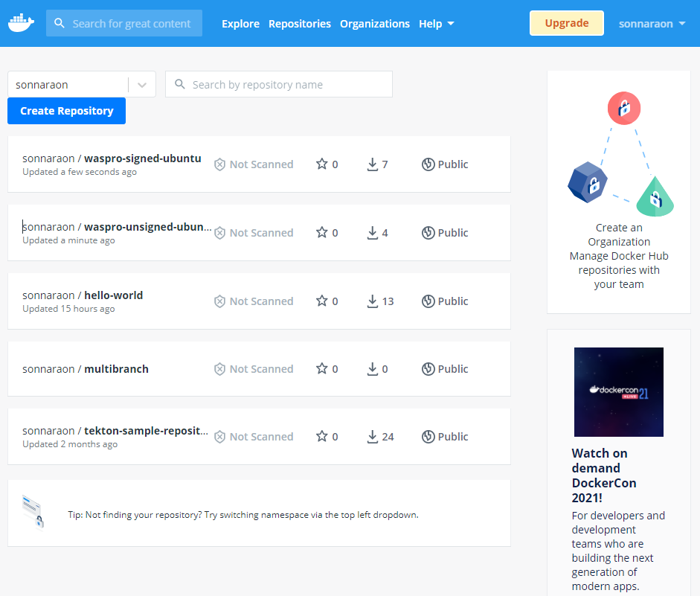Click download icon for multibranch
This screenshot has width=700, height=596.
pos(373,369)
